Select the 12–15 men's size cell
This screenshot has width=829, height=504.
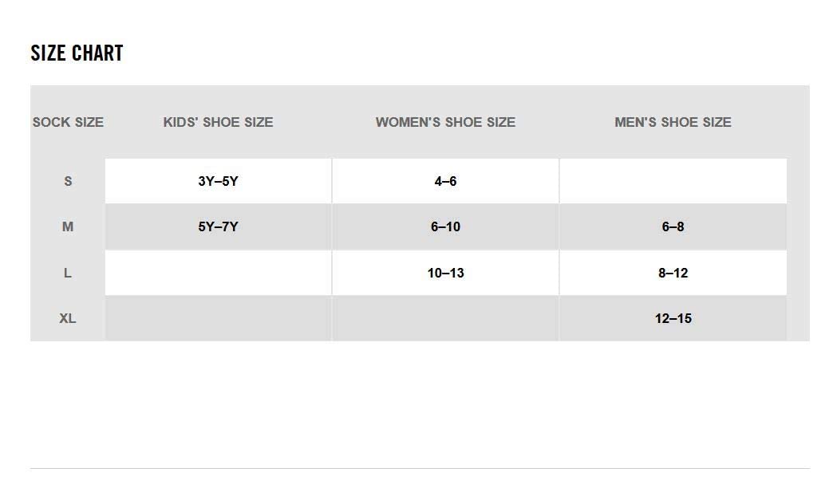point(673,318)
